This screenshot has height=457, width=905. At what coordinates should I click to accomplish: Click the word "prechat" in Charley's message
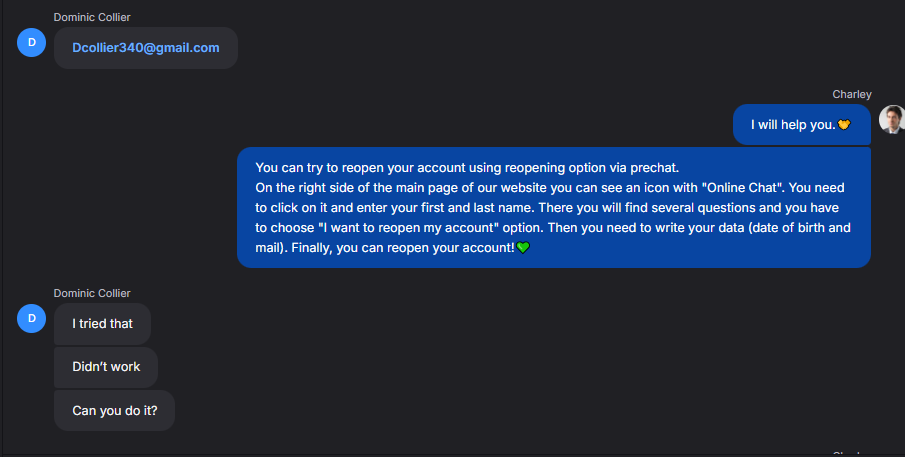(x=654, y=167)
